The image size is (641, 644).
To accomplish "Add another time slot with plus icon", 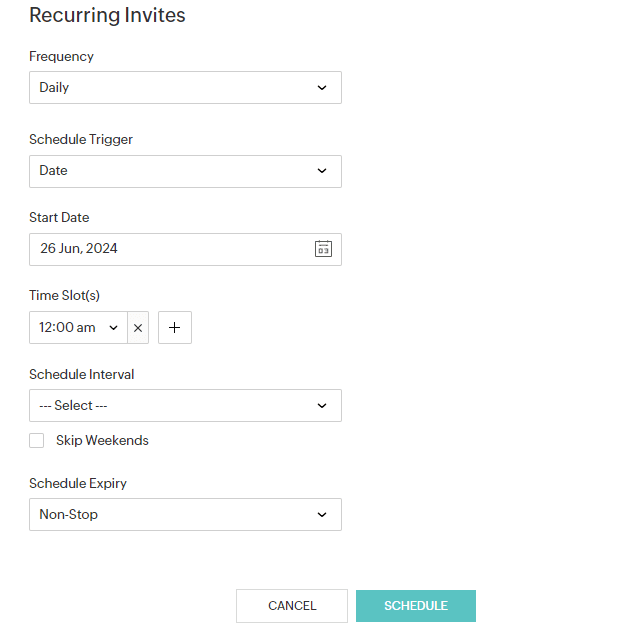I will tap(175, 328).
